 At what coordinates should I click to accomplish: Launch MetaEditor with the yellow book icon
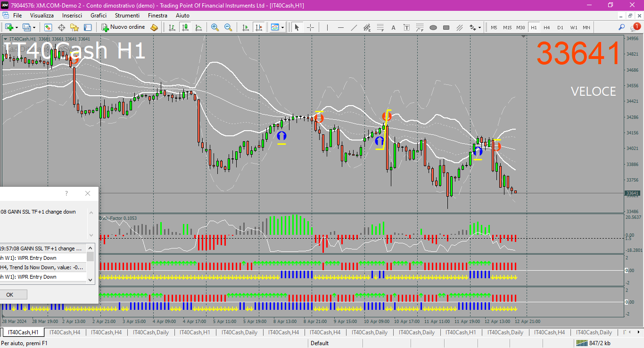(154, 27)
